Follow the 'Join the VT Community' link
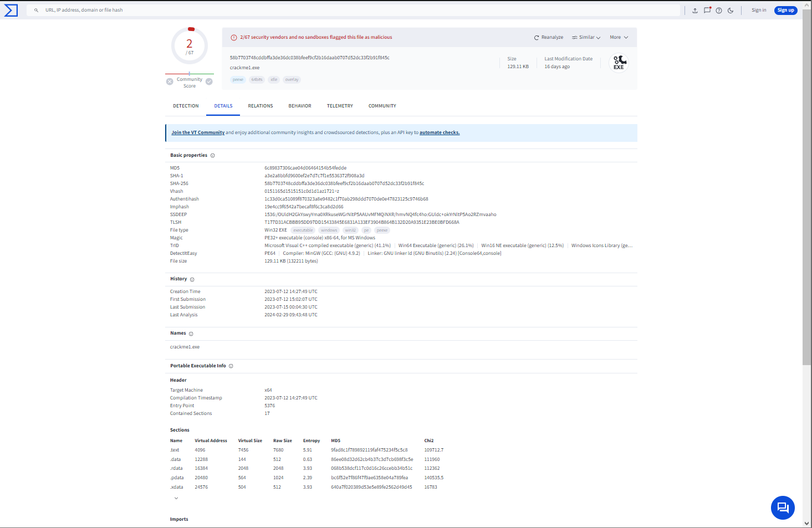The image size is (812, 528). click(x=198, y=133)
